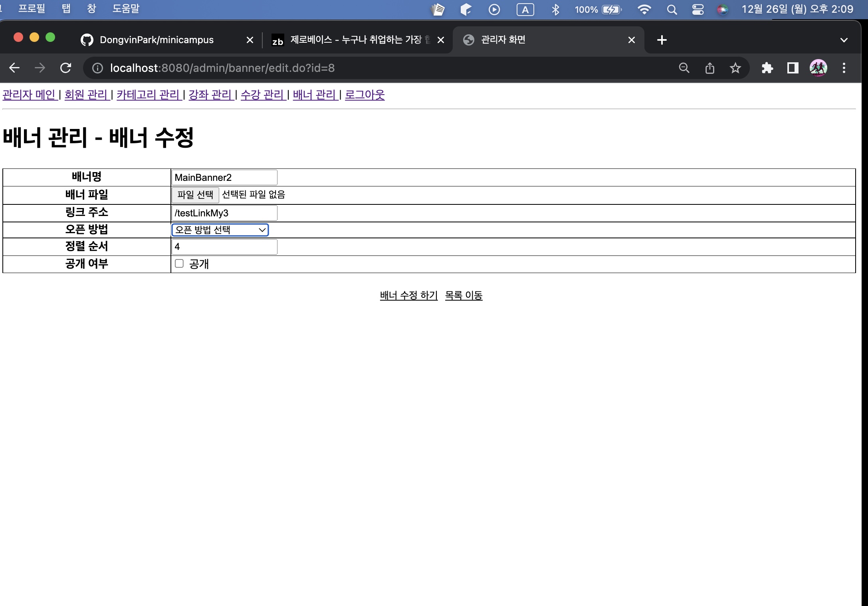The width and height of the screenshot is (868, 606).
Task: Open the extensions puzzle-piece icon
Action: click(767, 68)
